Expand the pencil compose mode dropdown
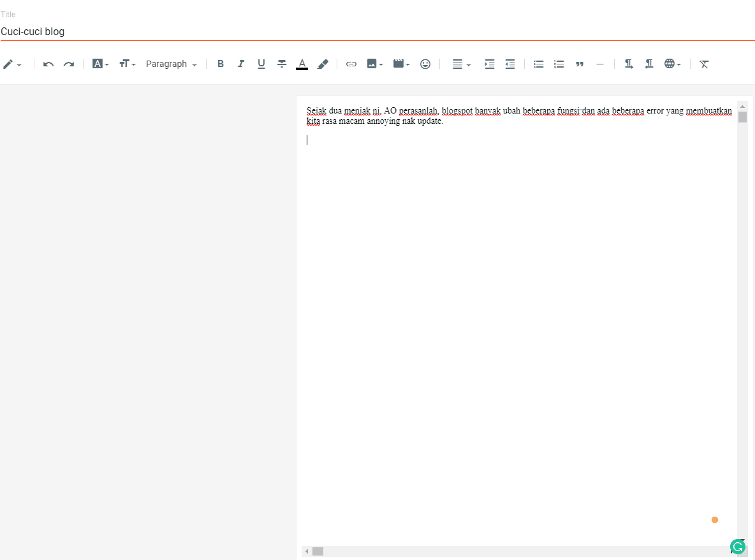This screenshot has width=755, height=560. [12, 64]
